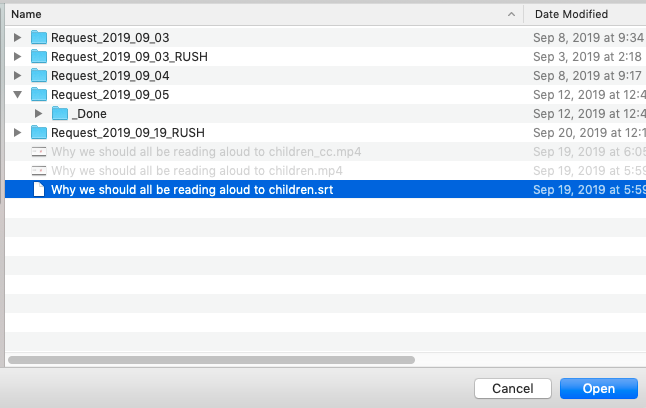Click the horizontal scrollbar thumb
This screenshot has height=408, width=646.
point(210,359)
